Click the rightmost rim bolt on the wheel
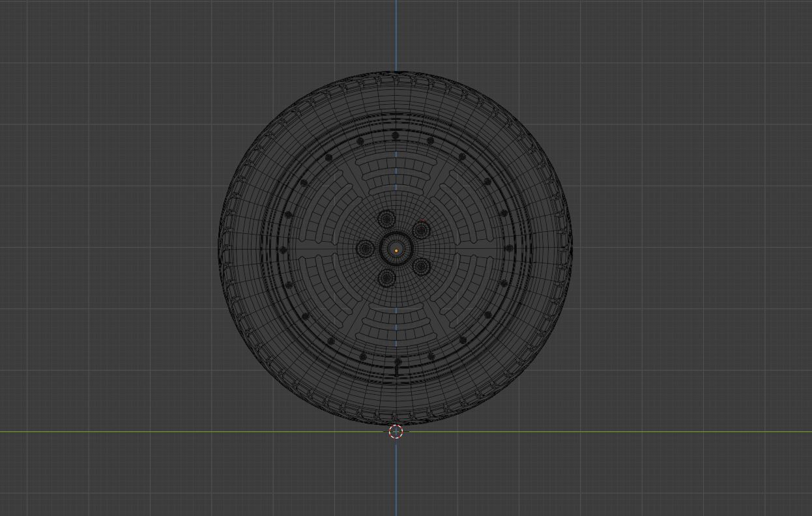This screenshot has width=812, height=516. pyautogui.click(x=509, y=248)
